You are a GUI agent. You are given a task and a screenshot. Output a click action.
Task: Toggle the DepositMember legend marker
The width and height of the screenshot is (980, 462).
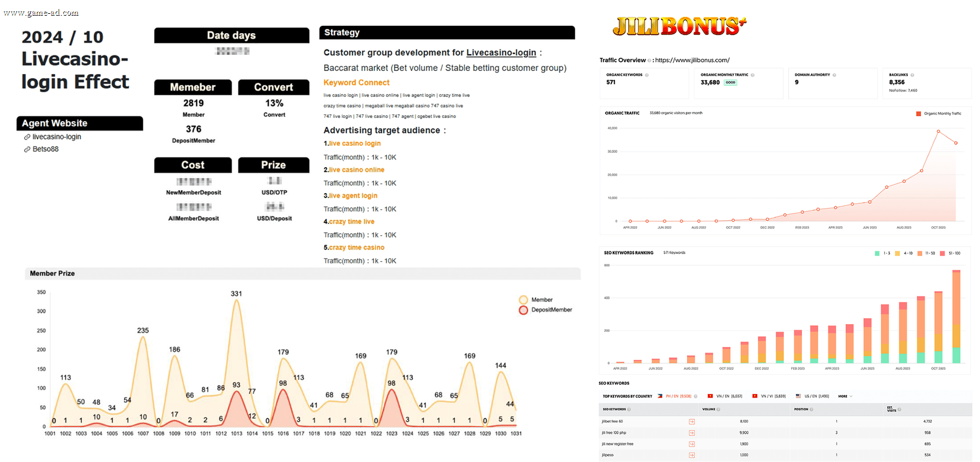[x=523, y=310]
